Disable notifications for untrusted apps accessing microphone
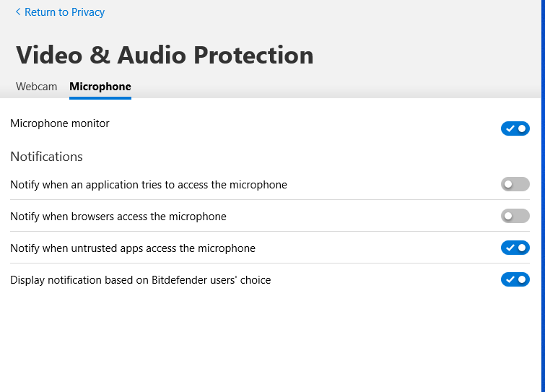 point(515,248)
